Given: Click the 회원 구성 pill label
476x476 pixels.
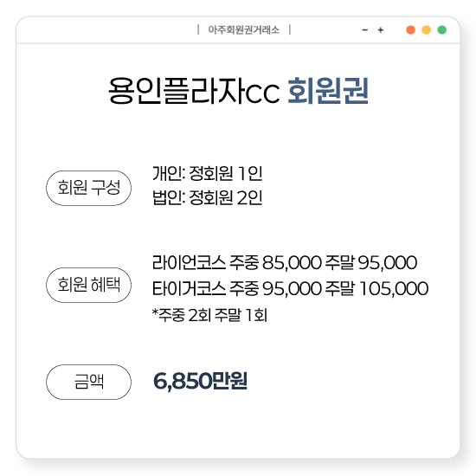Looking at the screenshot, I should (x=88, y=188).
